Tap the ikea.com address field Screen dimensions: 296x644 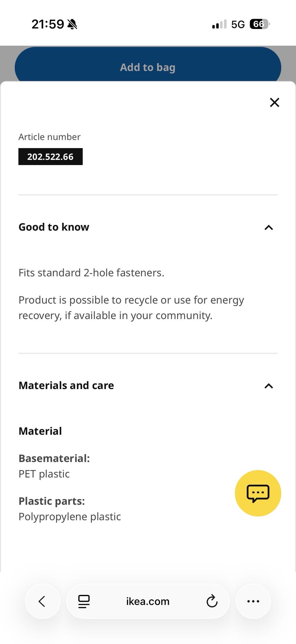(148, 601)
